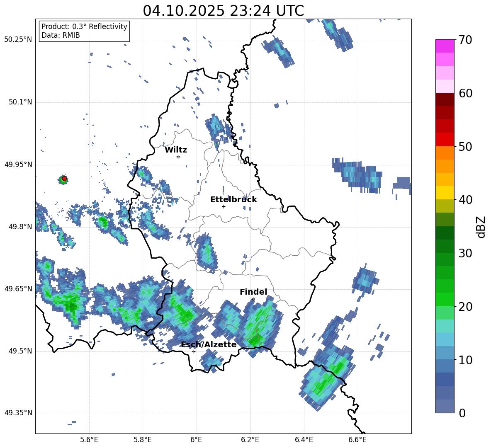Screen dimensions: 491x448
Task: Click the yellow colorbar segment above 40
Action: click(x=445, y=193)
